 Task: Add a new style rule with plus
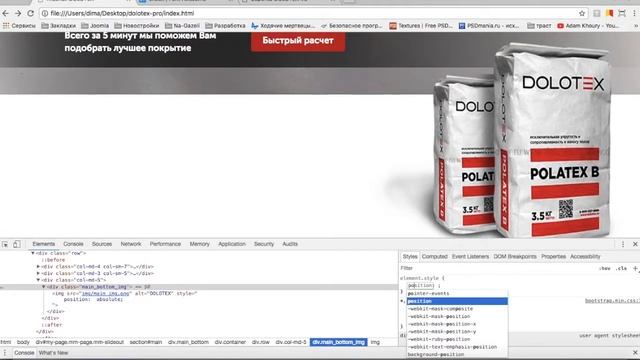(x=635, y=268)
